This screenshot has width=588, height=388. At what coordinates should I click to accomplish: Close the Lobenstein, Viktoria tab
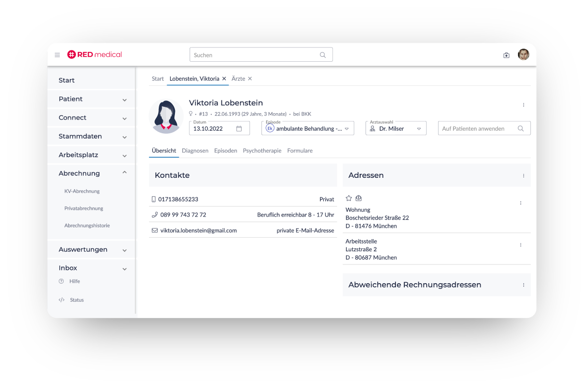(224, 78)
